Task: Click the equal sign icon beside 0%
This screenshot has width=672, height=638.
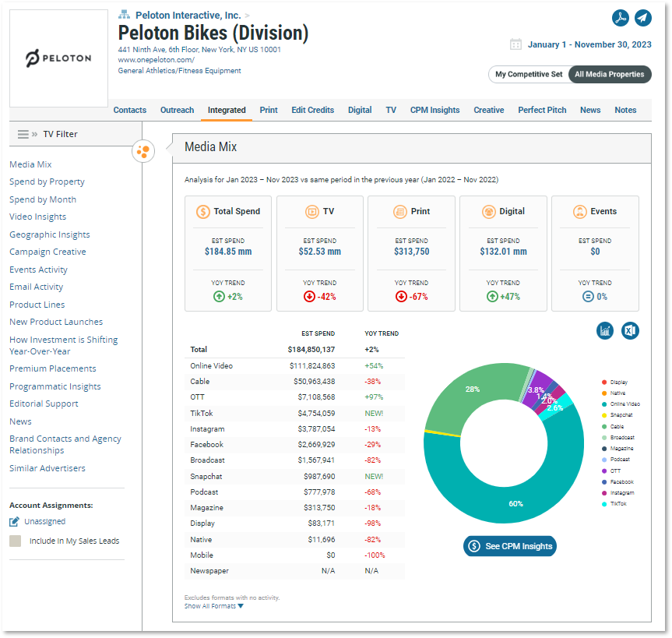Action: tap(588, 296)
